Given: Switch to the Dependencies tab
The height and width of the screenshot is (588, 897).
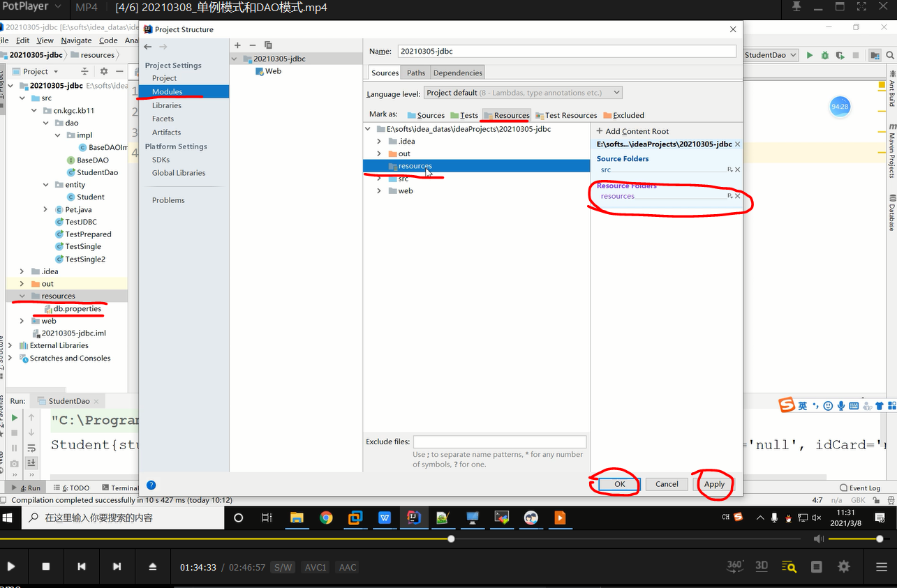Looking at the screenshot, I should point(457,73).
